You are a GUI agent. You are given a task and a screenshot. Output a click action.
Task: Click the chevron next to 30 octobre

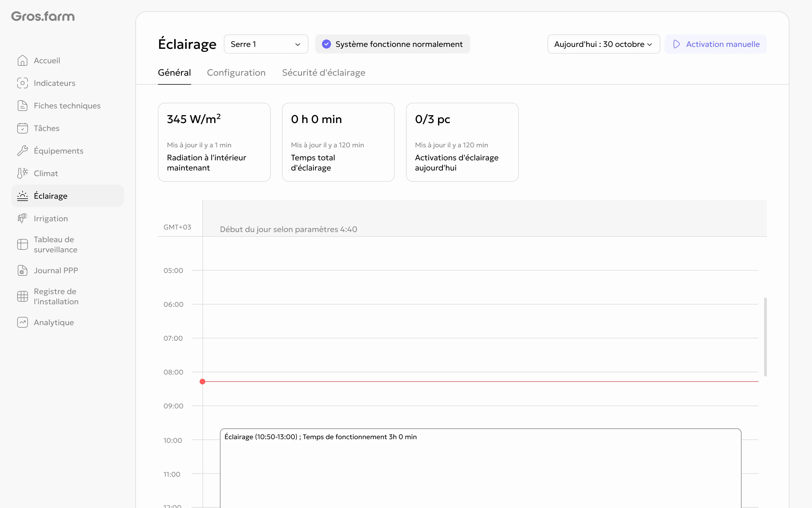tap(650, 44)
